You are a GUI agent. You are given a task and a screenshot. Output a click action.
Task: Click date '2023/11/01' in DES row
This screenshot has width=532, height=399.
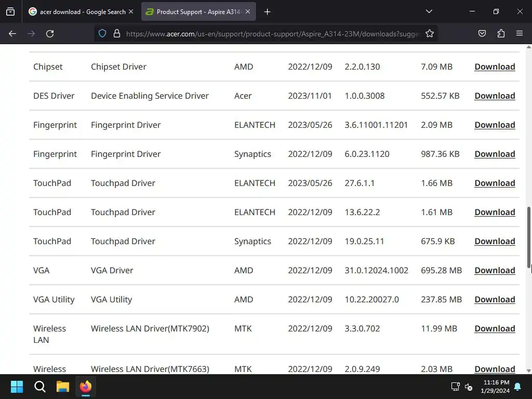(310, 96)
